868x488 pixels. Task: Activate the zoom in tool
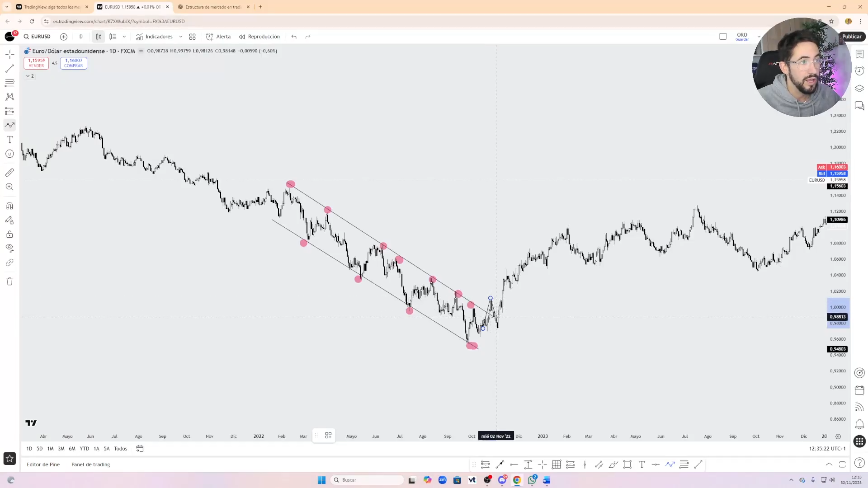9,187
